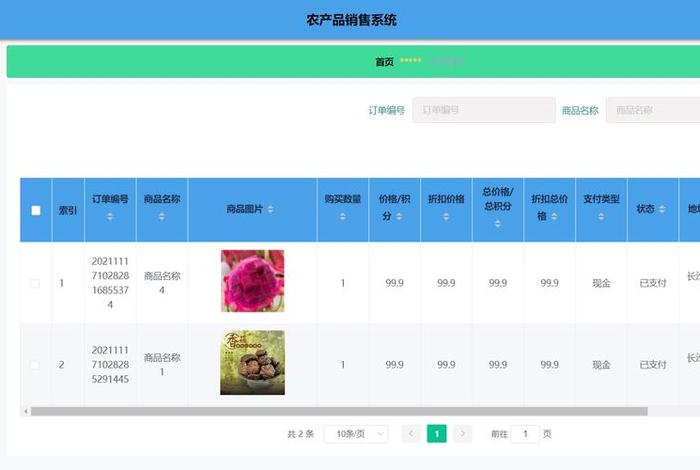This screenshot has height=470, width=700.
Task: Open the 10条/页 page size dropdown
Action: coord(356,434)
